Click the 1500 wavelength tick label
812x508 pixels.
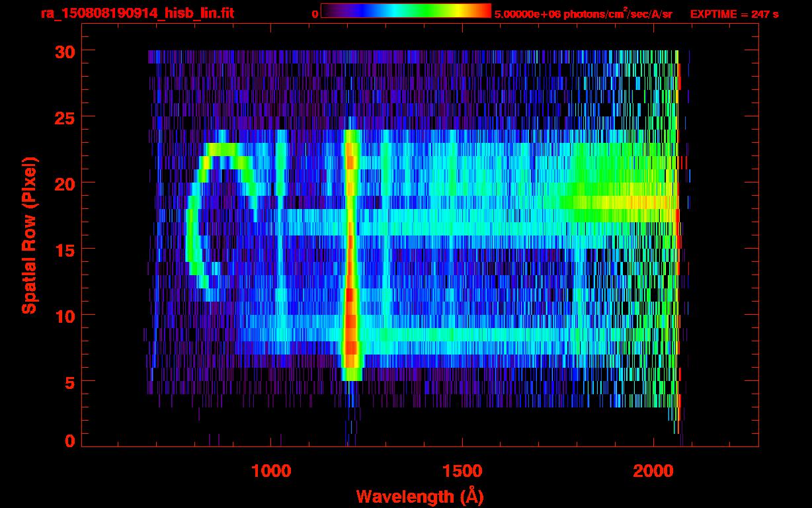point(462,471)
